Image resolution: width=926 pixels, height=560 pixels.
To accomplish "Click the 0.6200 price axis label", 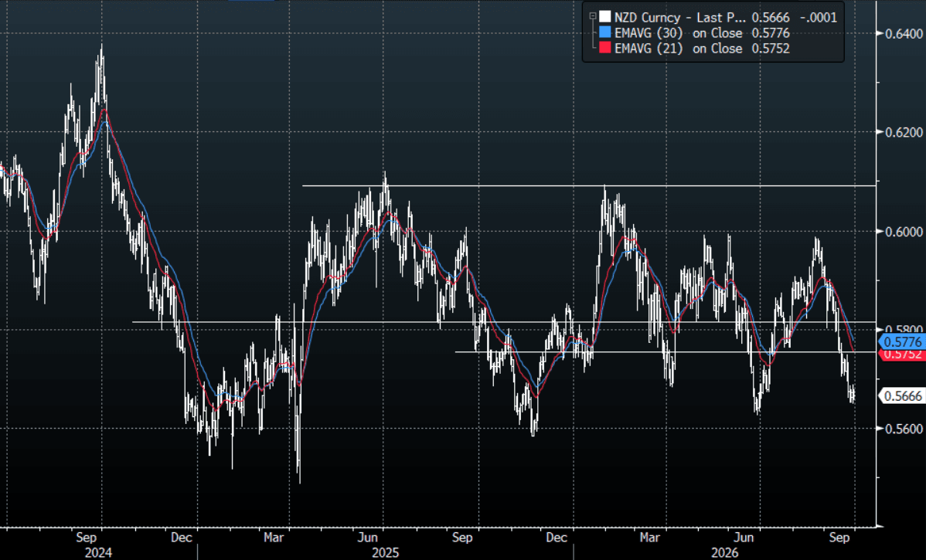I will point(904,132).
